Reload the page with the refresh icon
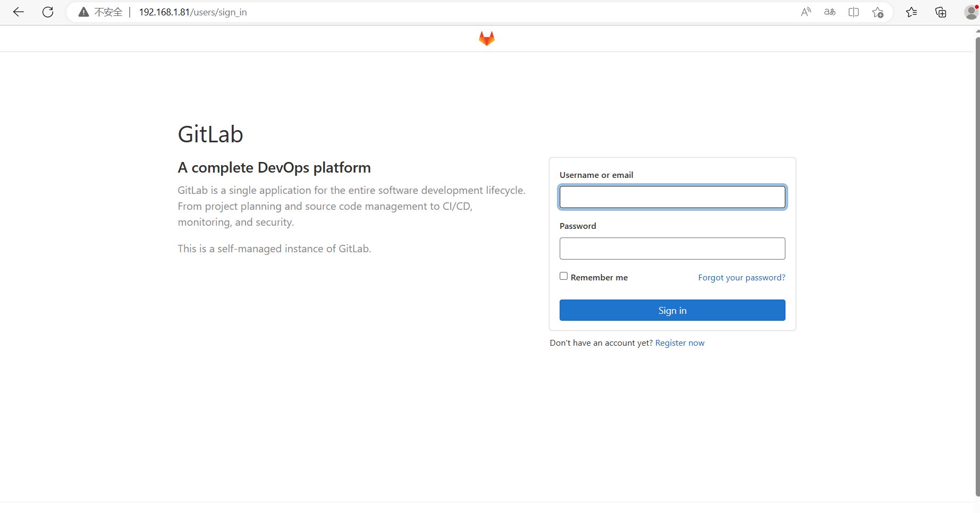The height and width of the screenshot is (513, 980). (48, 12)
